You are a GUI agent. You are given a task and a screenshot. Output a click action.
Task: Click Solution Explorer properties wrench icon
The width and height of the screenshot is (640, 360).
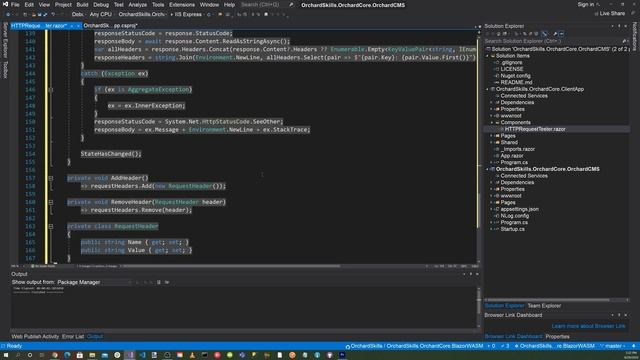(x=555, y=34)
